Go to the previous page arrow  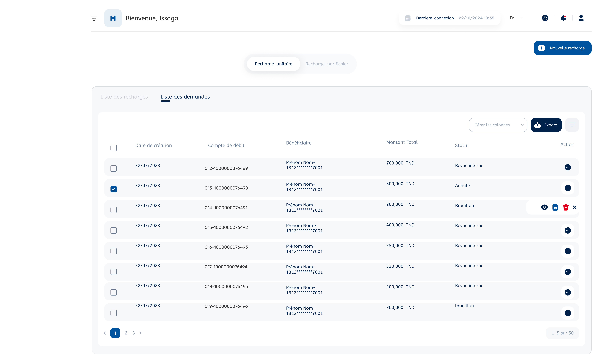pyautogui.click(x=105, y=333)
